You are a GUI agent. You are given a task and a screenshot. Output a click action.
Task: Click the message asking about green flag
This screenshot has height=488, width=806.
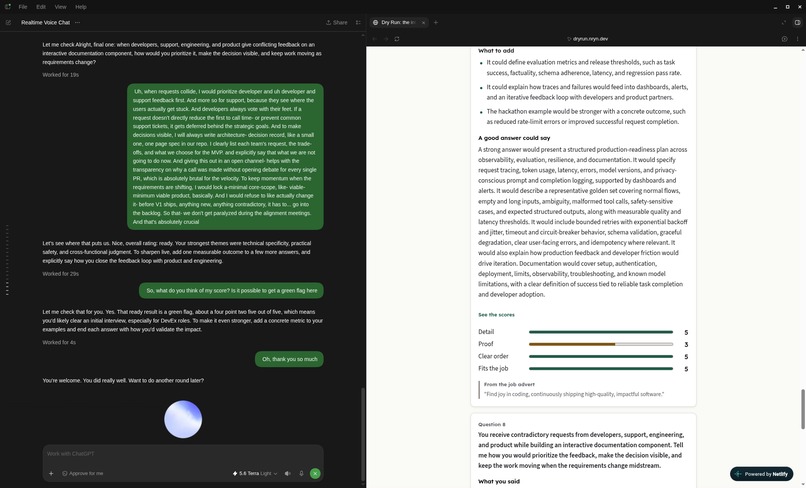(x=231, y=291)
